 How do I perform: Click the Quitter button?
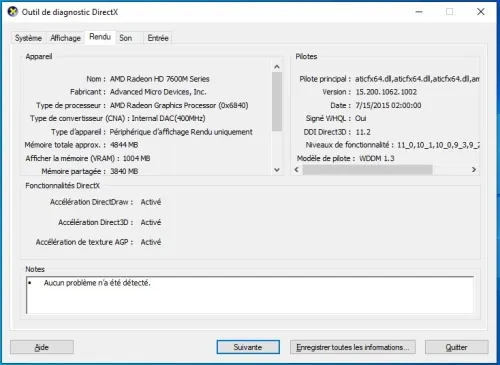click(x=457, y=347)
